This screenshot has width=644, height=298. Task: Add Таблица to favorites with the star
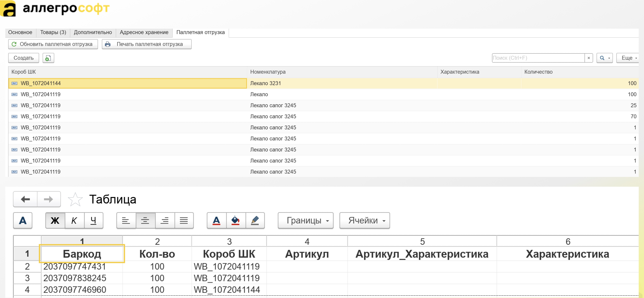[x=75, y=199]
